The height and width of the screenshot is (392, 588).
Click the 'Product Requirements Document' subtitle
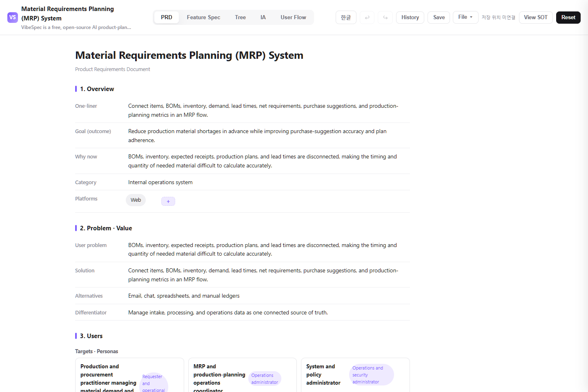[113, 69]
